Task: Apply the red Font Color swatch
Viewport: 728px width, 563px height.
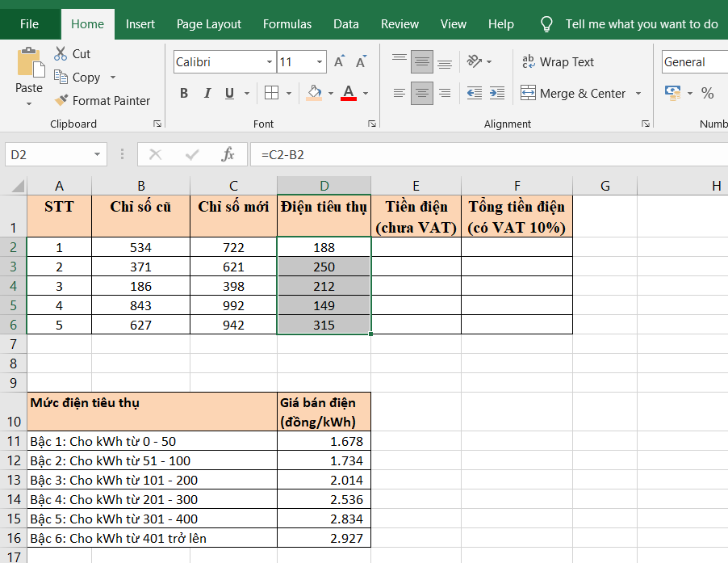Action: (349, 94)
